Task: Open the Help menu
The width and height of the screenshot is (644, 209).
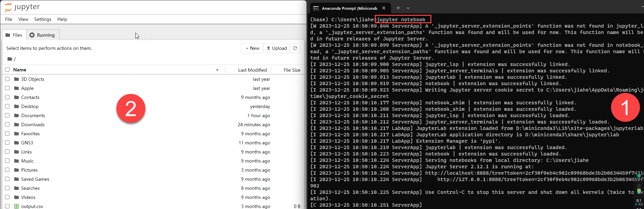Action: 62,19
